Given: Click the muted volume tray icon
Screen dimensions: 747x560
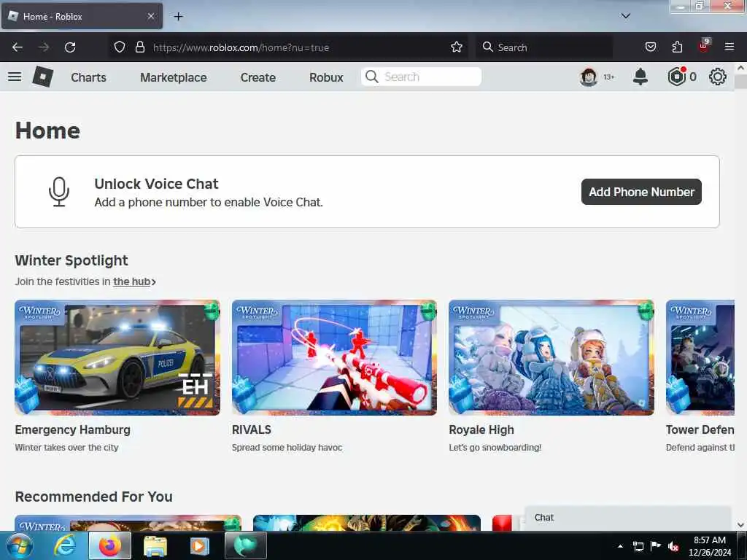Looking at the screenshot, I should point(673,546).
